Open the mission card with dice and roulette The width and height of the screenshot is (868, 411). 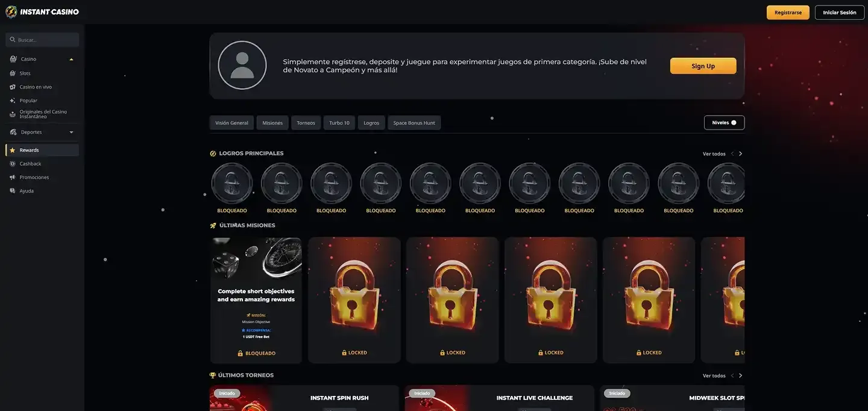(x=256, y=300)
